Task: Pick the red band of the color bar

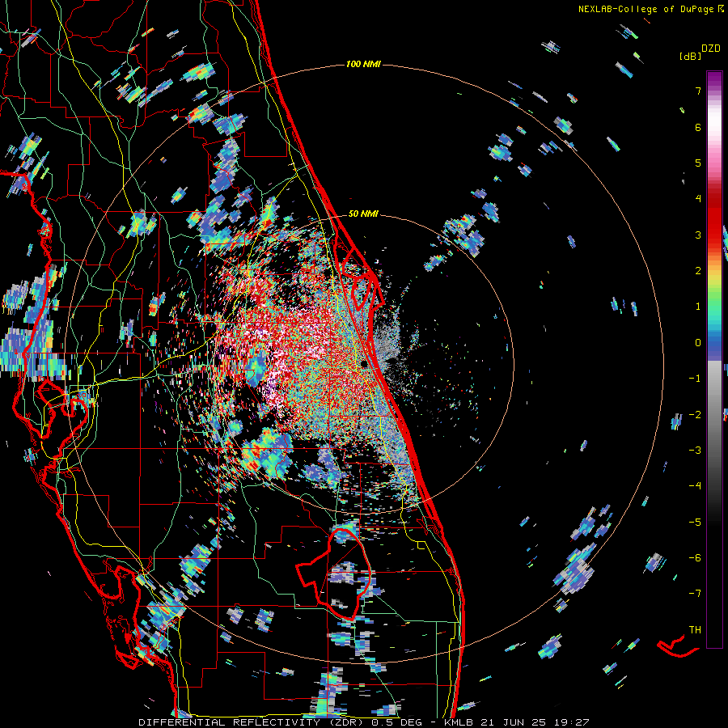Action: click(x=714, y=218)
